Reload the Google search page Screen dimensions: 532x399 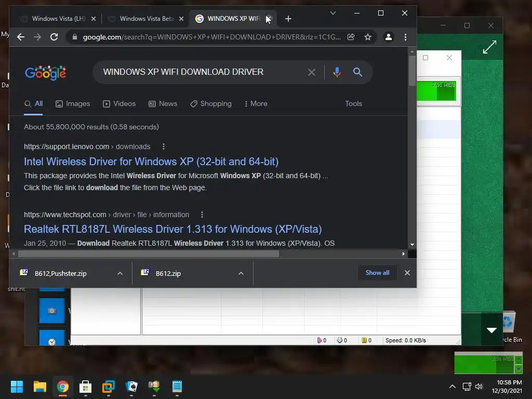54,37
